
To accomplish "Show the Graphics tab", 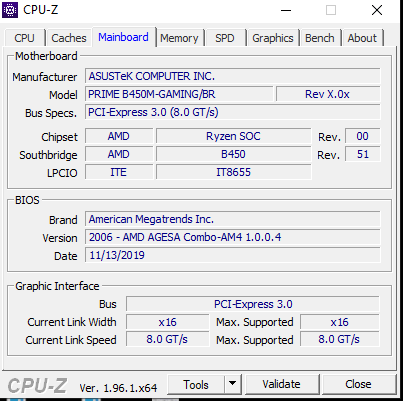I will click(273, 38).
